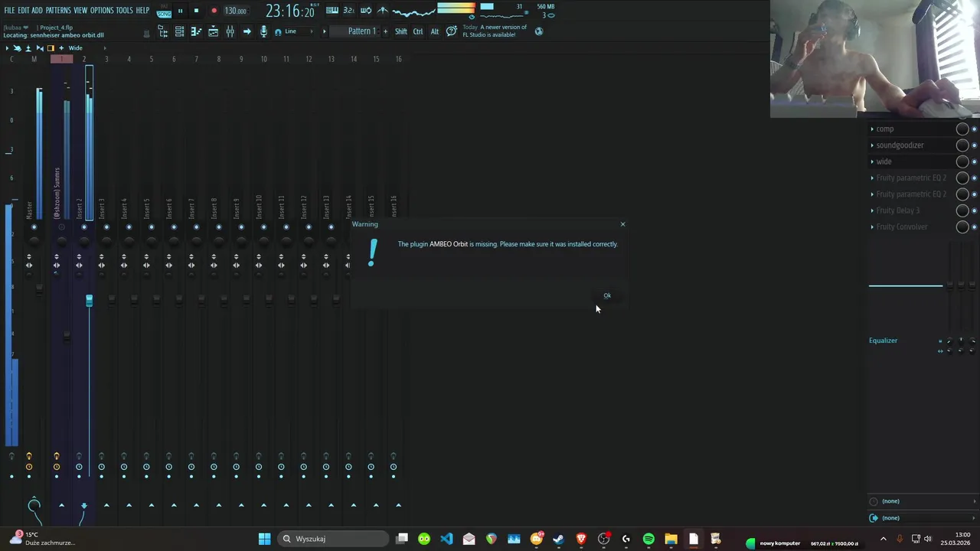Click the 130.000 tempo field

pyautogui.click(x=236, y=11)
